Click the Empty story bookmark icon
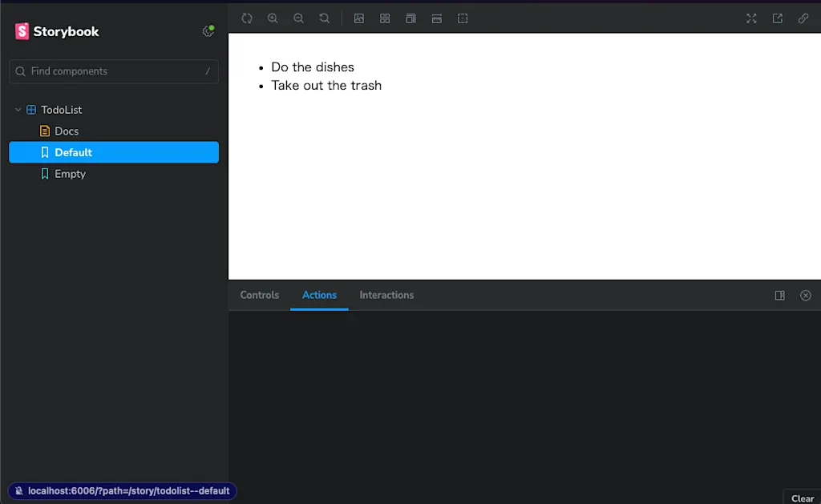 click(x=45, y=174)
